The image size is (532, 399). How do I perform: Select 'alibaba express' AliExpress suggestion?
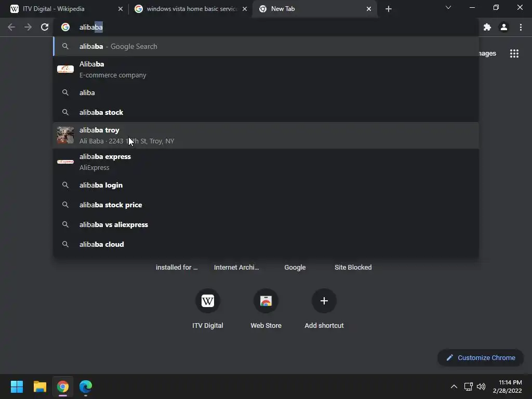point(266,162)
